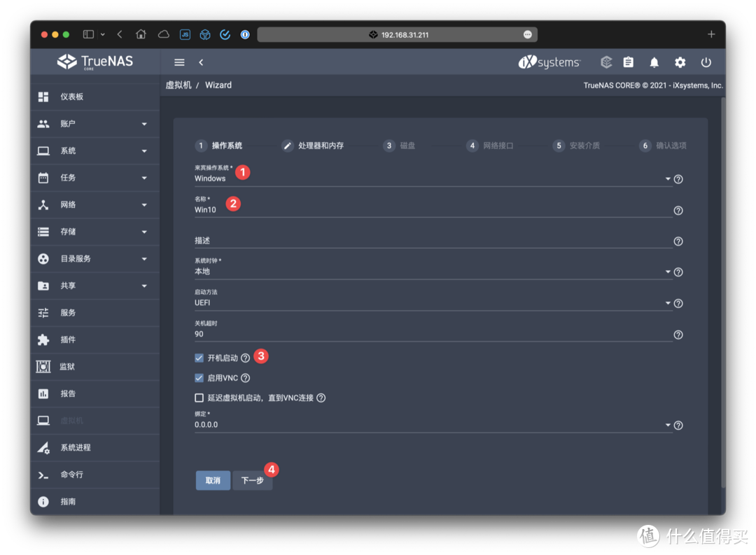Open 虚拟机 in sidebar
This screenshot has width=756, height=555.
(x=95, y=421)
